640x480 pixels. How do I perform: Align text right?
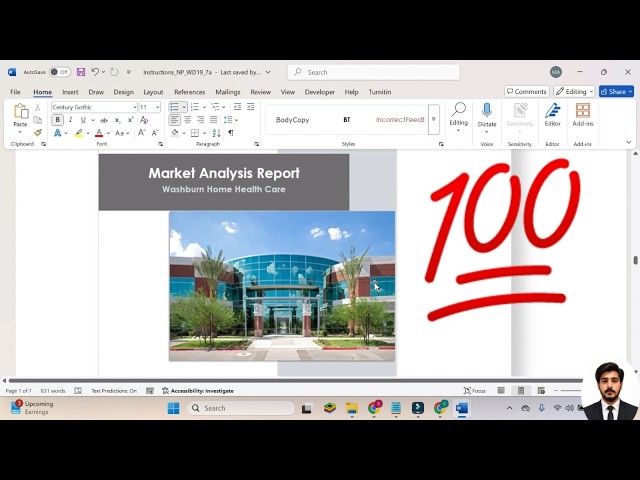point(200,120)
